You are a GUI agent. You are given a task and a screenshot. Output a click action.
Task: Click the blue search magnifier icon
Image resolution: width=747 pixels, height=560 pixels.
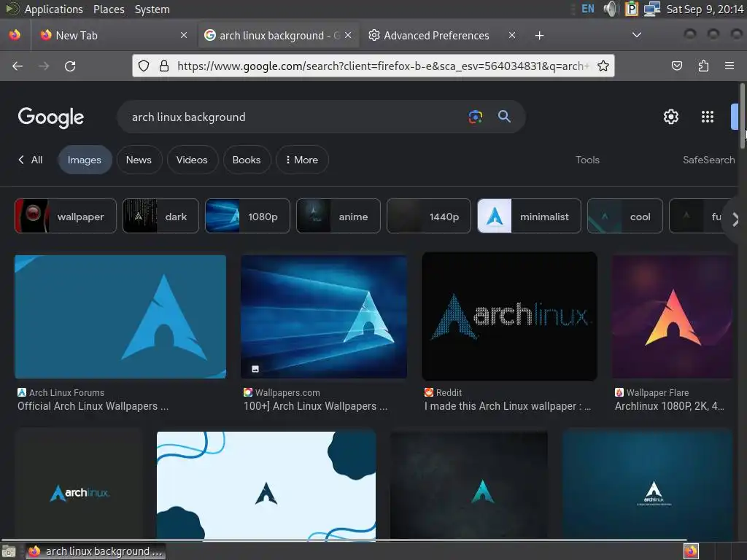tap(504, 116)
